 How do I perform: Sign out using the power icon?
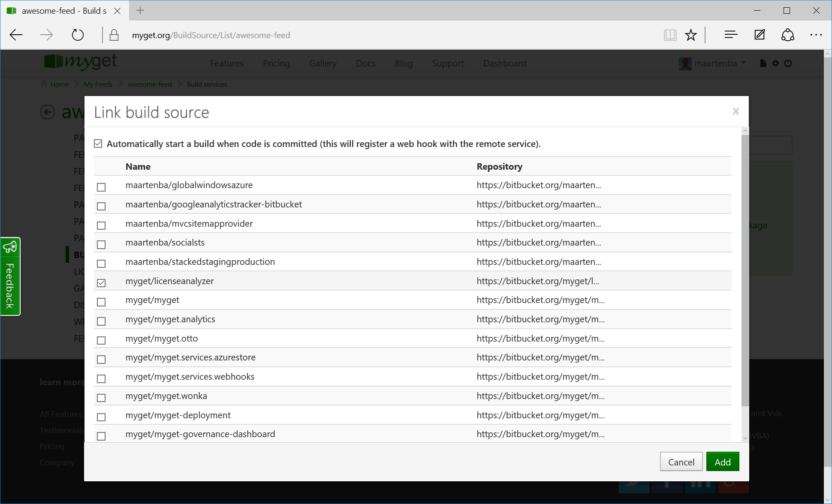pos(788,63)
